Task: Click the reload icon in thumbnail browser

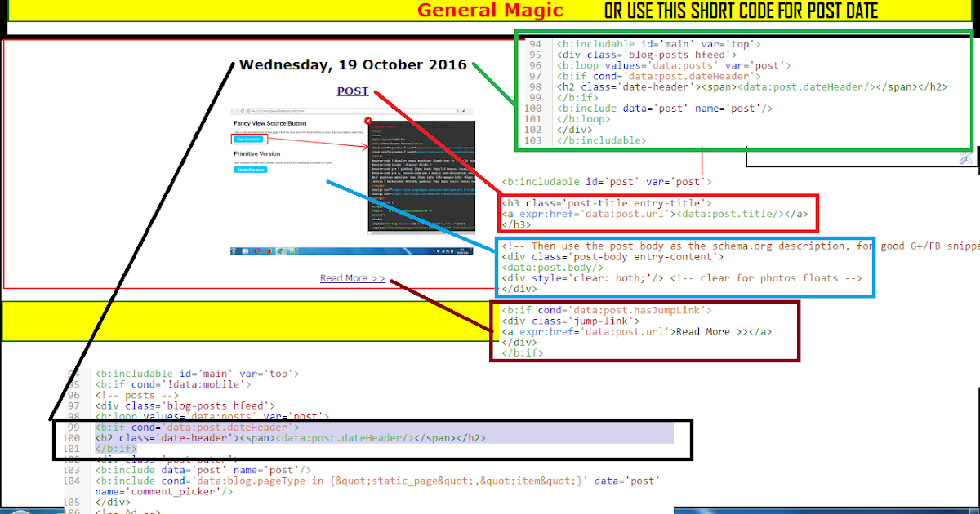Action: pos(243,111)
